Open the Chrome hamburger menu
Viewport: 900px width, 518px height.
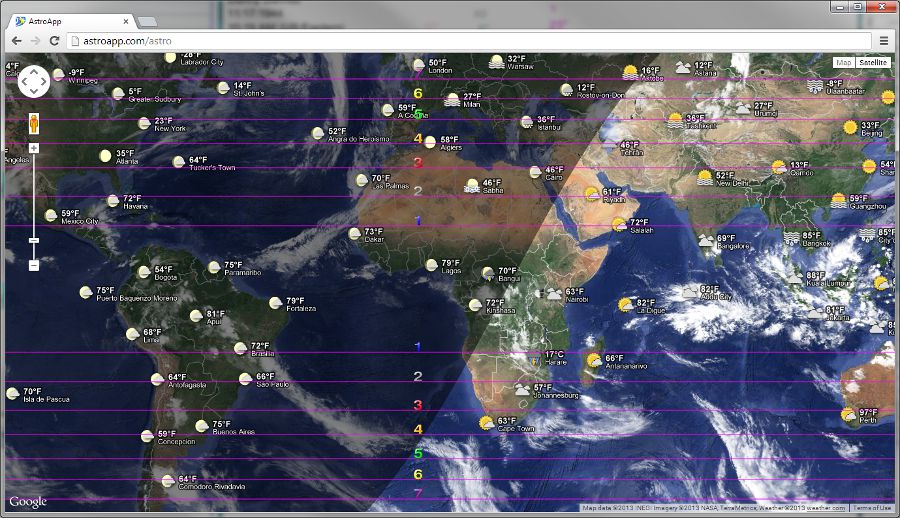click(884, 40)
